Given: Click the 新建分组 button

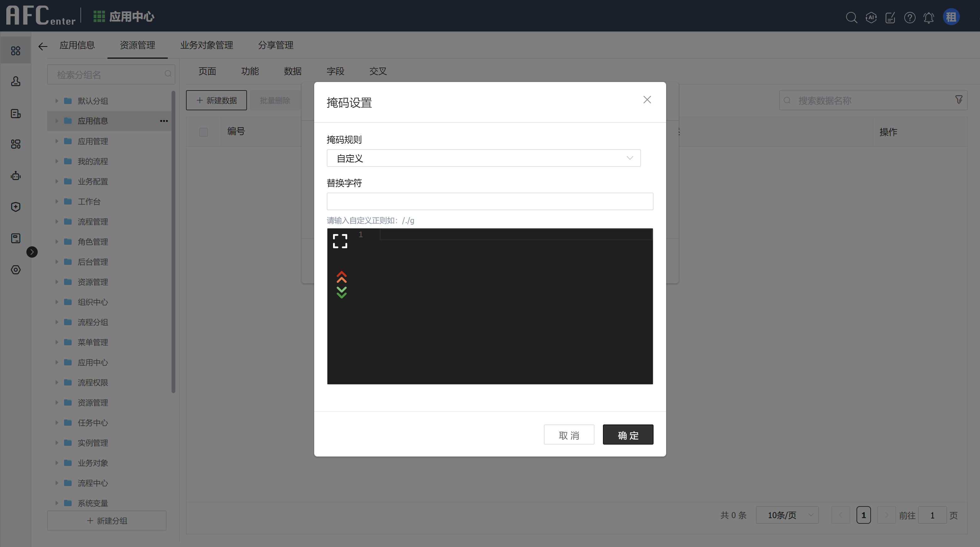Looking at the screenshot, I should click(x=107, y=521).
